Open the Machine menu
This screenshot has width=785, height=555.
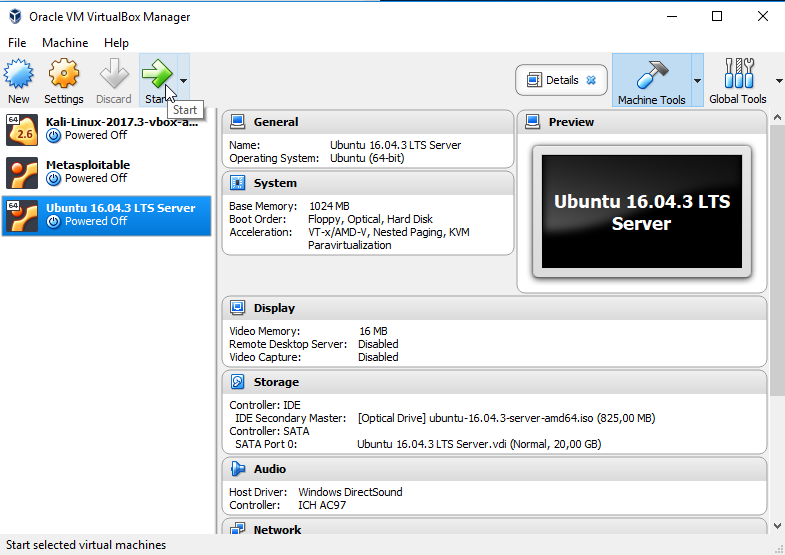click(65, 43)
